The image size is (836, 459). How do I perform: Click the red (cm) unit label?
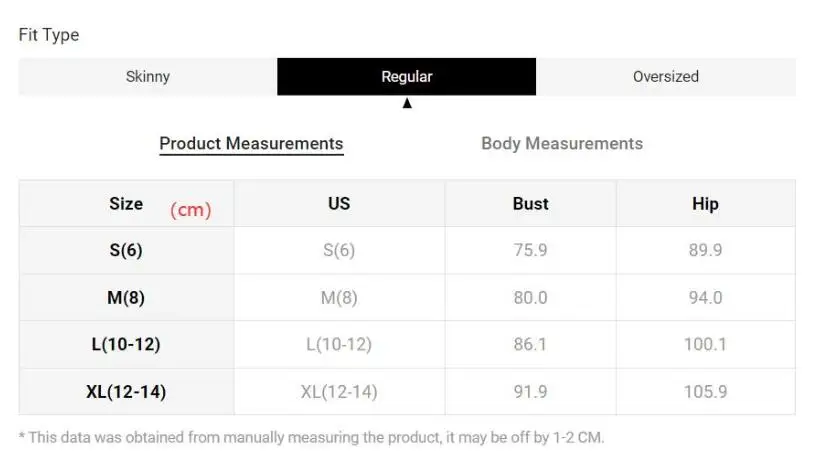point(190,210)
